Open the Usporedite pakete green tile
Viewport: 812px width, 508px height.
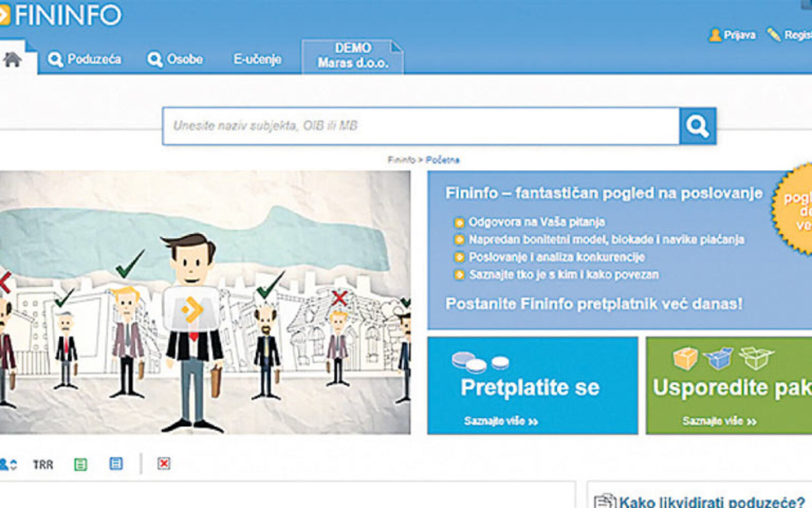[x=729, y=386]
